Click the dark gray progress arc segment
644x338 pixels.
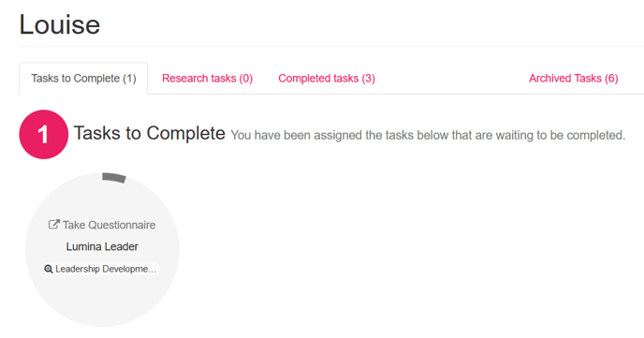tap(114, 177)
